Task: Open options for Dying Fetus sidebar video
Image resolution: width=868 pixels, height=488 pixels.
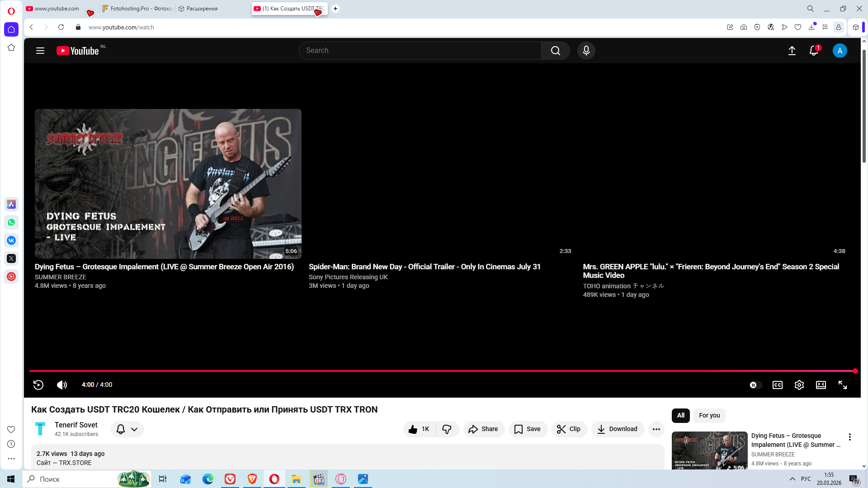Action: pyautogui.click(x=849, y=437)
